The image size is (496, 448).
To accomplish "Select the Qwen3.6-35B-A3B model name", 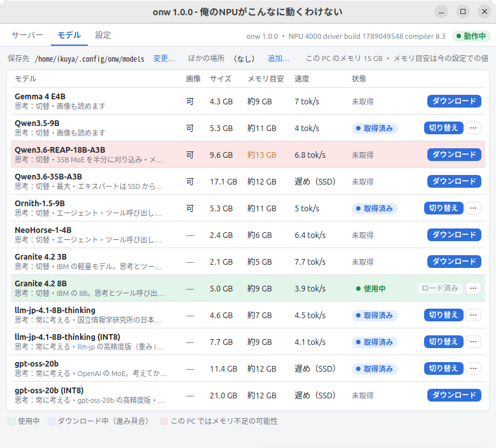I will [x=48, y=176].
